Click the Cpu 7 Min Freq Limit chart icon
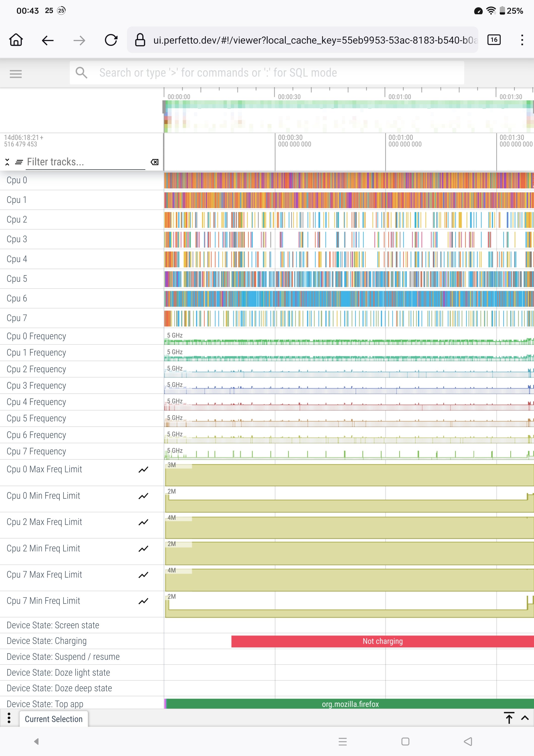Screen dimensions: 534x756 coord(144,601)
